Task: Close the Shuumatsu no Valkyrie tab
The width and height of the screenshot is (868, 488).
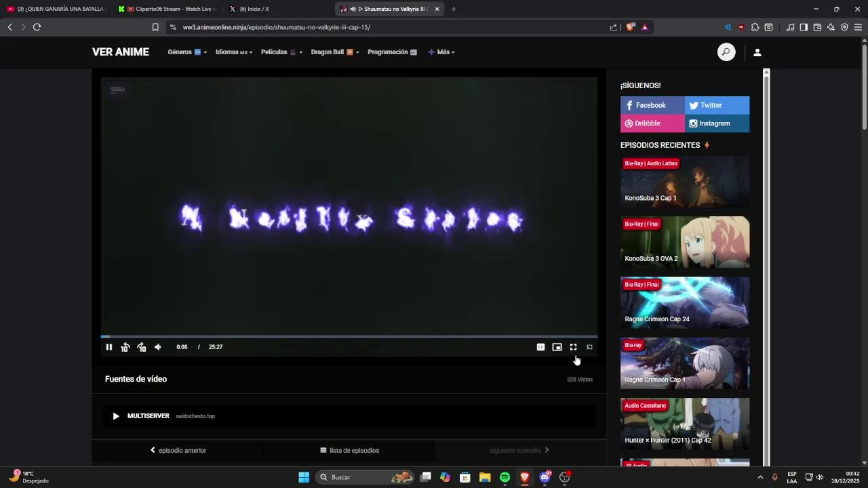Action: point(437,9)
